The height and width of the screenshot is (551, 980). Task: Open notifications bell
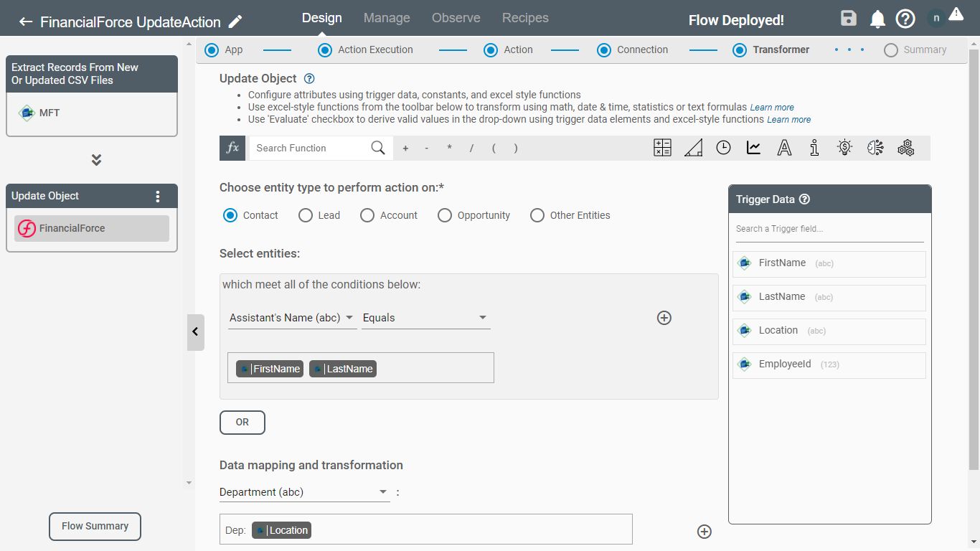point(877,19)
